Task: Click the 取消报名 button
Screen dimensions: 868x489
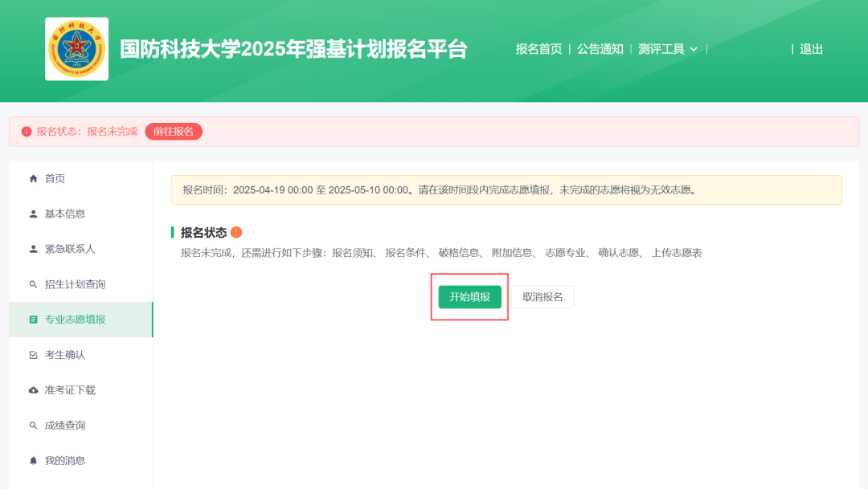Action: pos(542,297)
